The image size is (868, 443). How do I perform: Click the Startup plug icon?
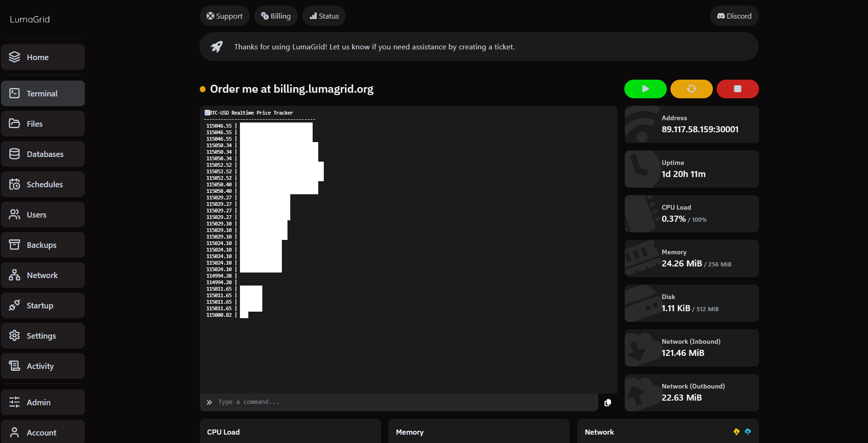point(14,305)
